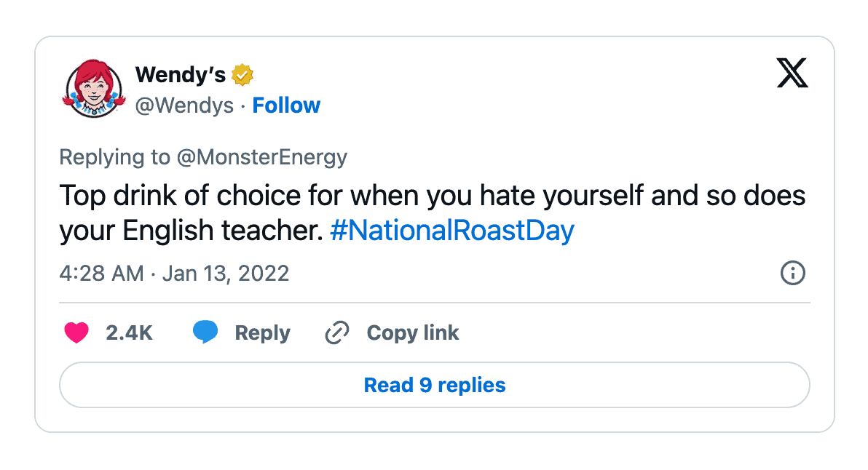
Task: Open the @Wendys handle link
Action: pos(184,105)
